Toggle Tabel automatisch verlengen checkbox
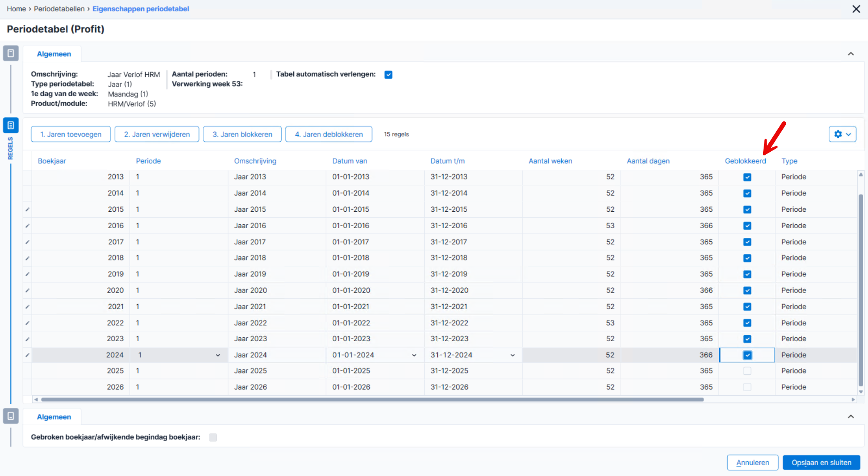This screenshot has height=476, width=868. [x=389, y=75]
